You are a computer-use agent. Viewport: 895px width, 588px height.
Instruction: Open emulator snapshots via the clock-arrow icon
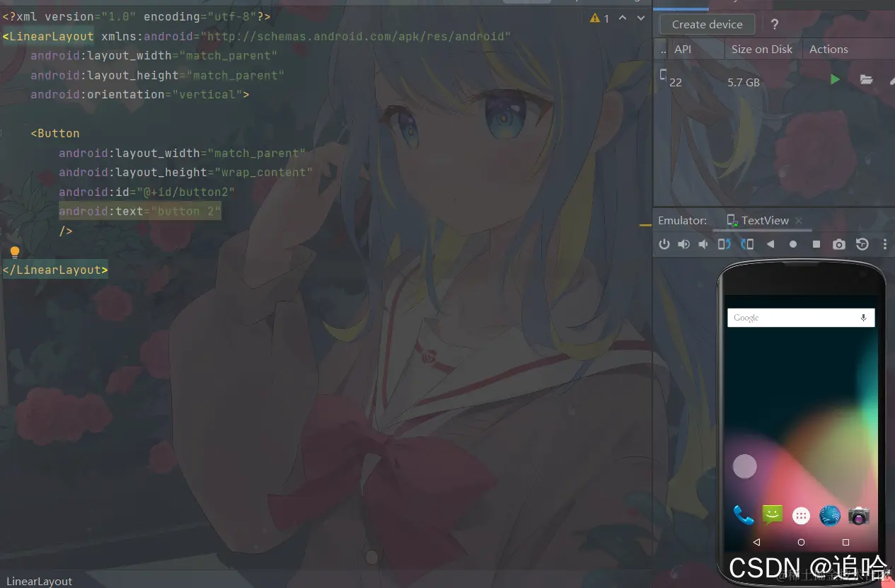[862, 244]
